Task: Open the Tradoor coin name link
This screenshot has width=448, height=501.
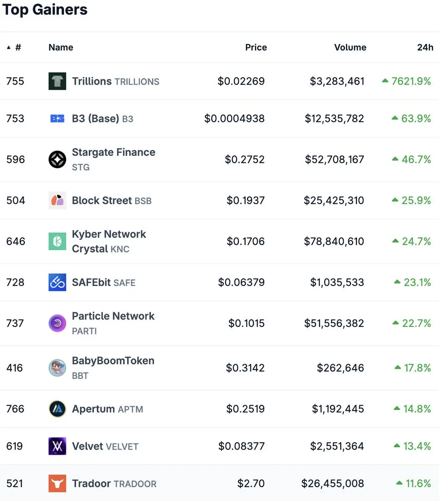Action: click(x=91, y=483)
